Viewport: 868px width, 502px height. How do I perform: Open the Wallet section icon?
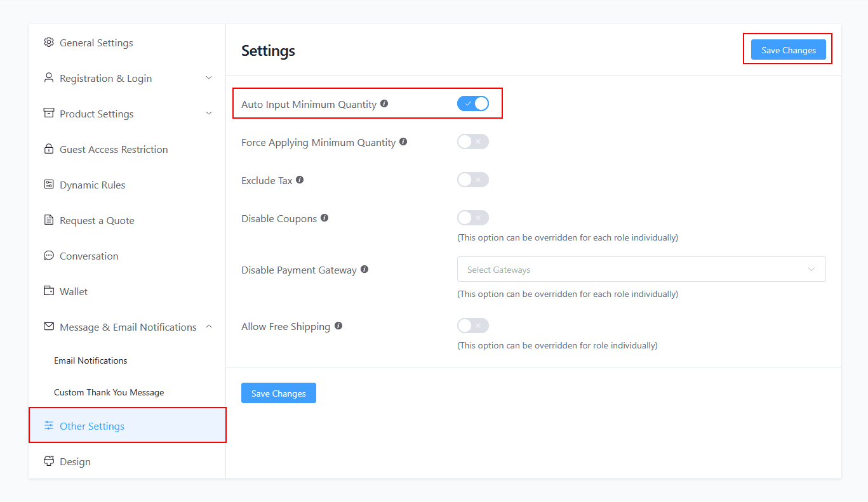(x=49, y=291)
